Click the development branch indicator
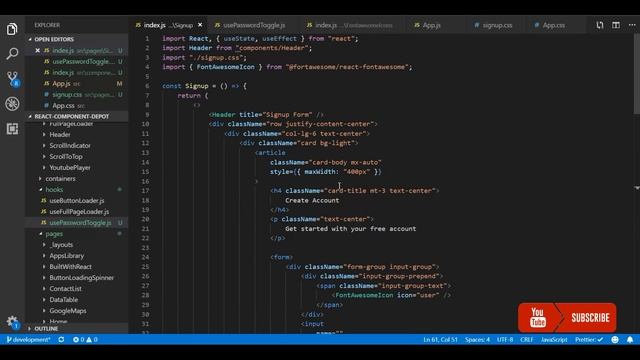The width and height of the screenshot is (640, 360). point(28,340)
